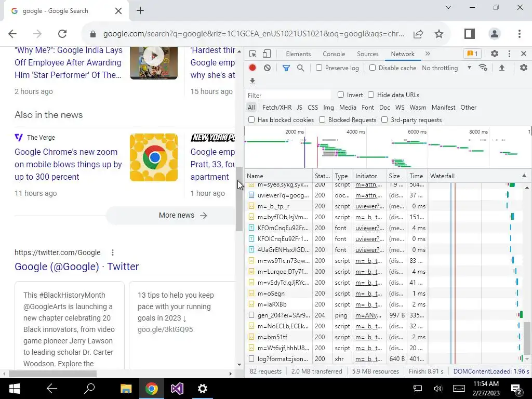Open the No throttling dropdown
Screen dimensions: 532x399
(x=447, y=68)
